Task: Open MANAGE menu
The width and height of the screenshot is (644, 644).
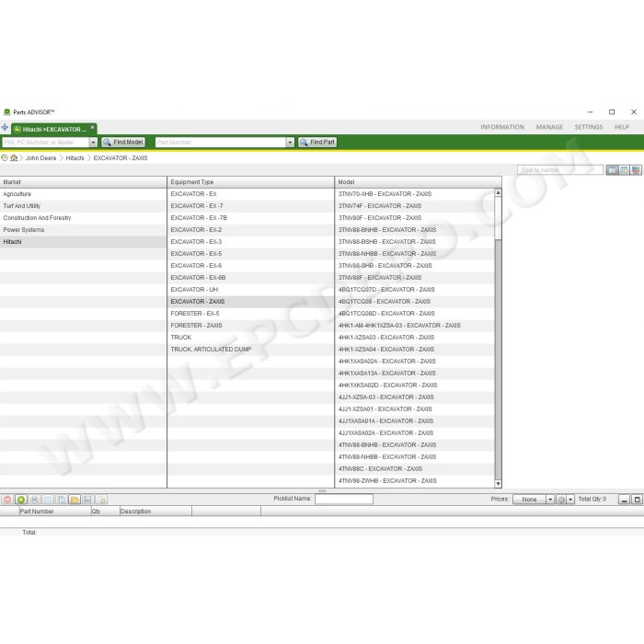Action: 549,127
